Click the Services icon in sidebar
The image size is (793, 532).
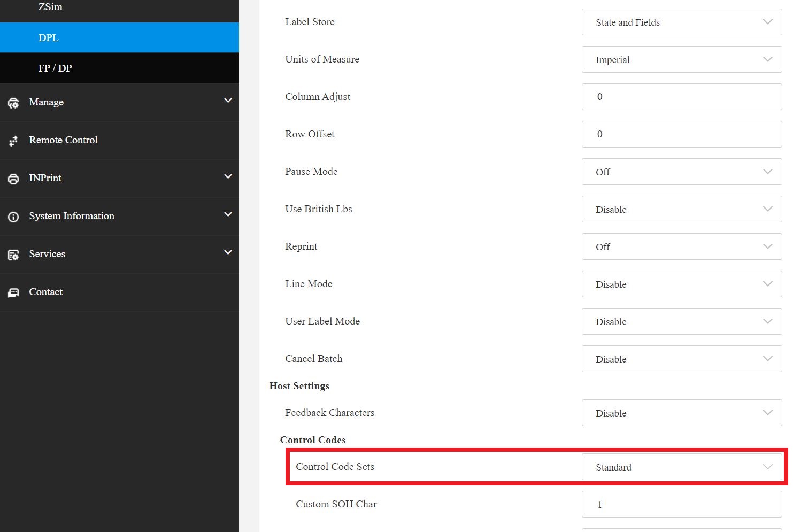click(13, 255)
